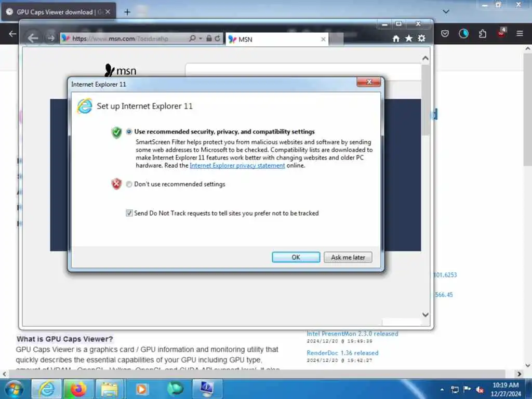Select the MSN tab in Internet Explorer
Image resolution: width=532 pixels, height=399 pixels.
pos(277,39)
